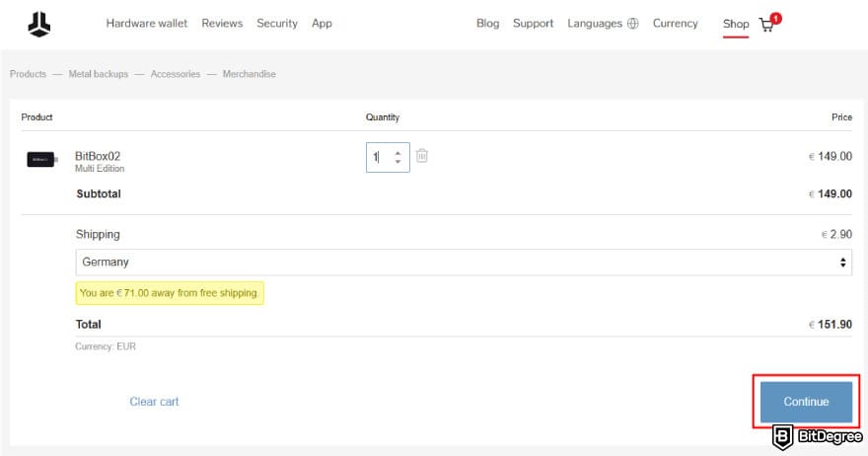Select the shipping cost € 2.90

[x=836, y=234]
